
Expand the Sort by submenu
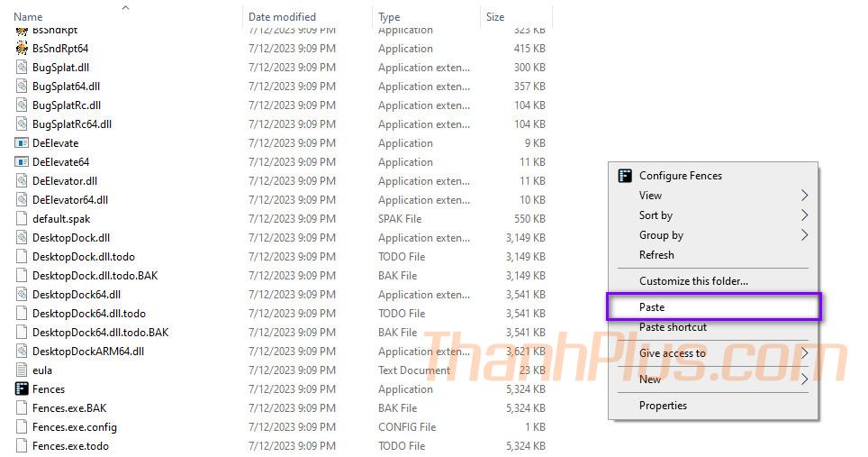(804, 215)
